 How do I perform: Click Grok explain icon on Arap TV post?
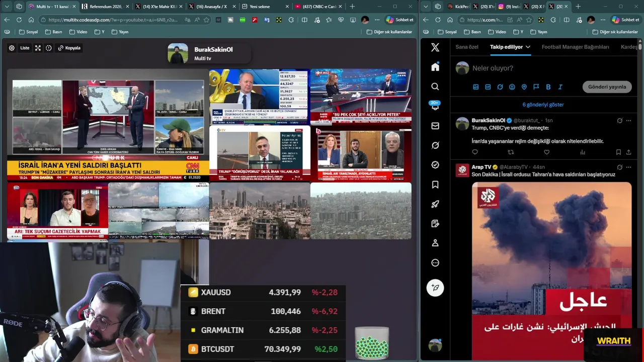click(620, 167)
